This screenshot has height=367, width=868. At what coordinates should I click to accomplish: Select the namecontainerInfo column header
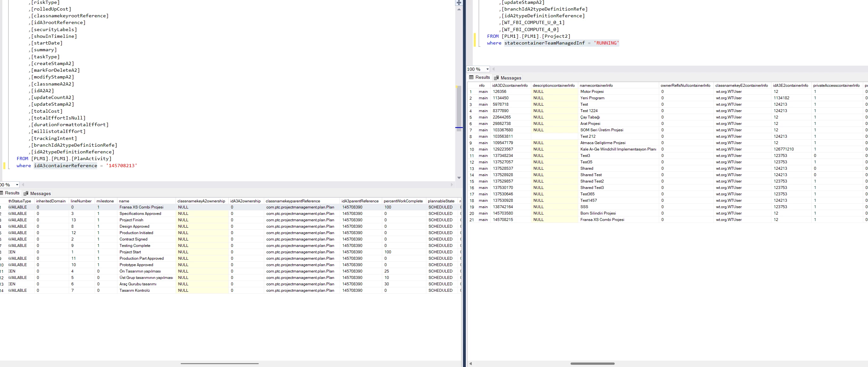point(596,85)
